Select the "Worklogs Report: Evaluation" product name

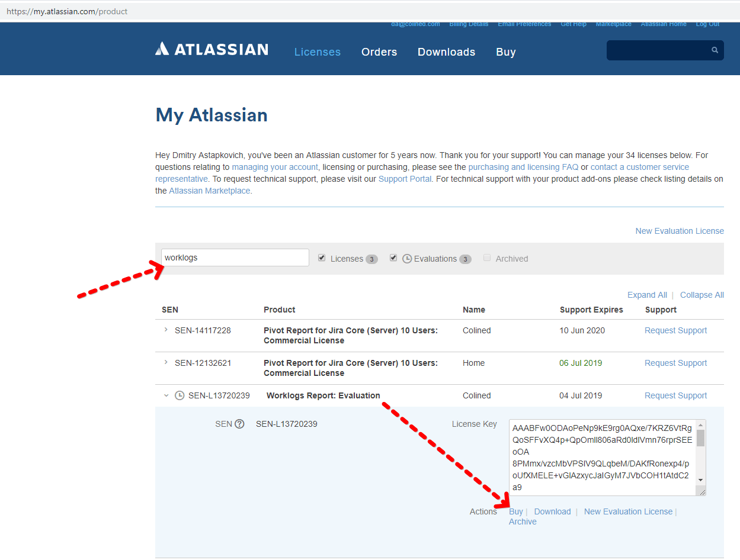pos(323,395)
